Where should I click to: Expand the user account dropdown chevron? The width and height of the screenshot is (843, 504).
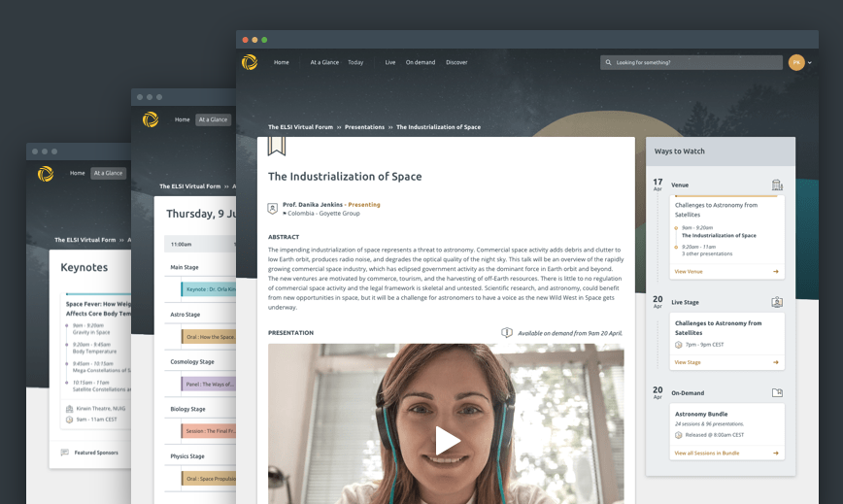coord(810,63)
